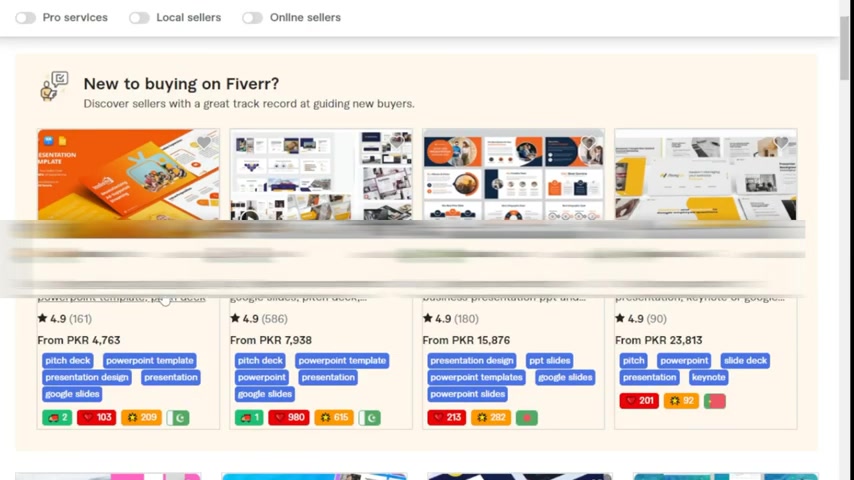
Task: Toggle the Pro services switch
Action: tap(25, 18)
